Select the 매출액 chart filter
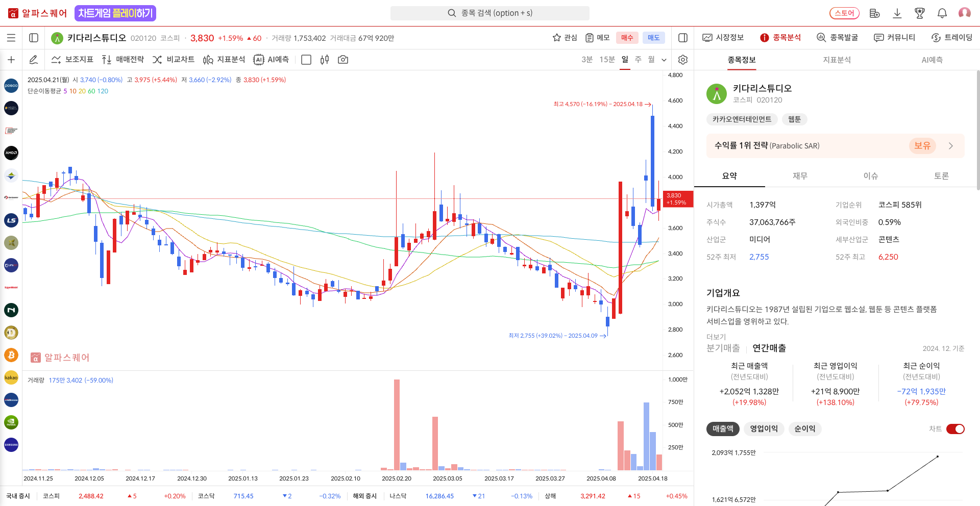Image resolution: width=980 pixels, height=506 pixels. click(723, 429)
